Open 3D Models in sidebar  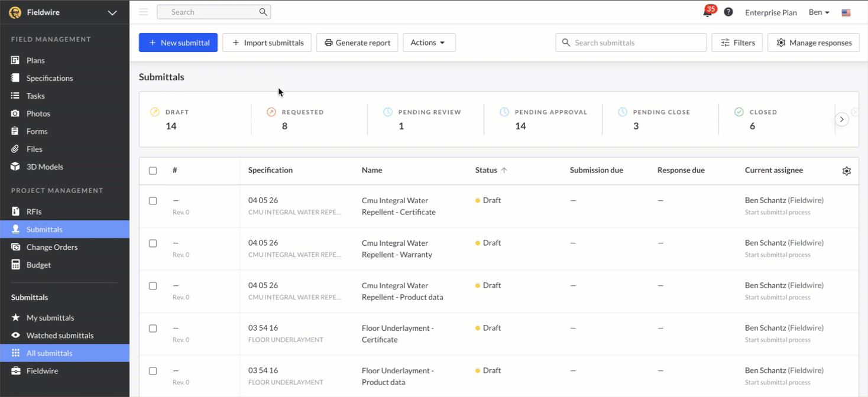point(44,167)
